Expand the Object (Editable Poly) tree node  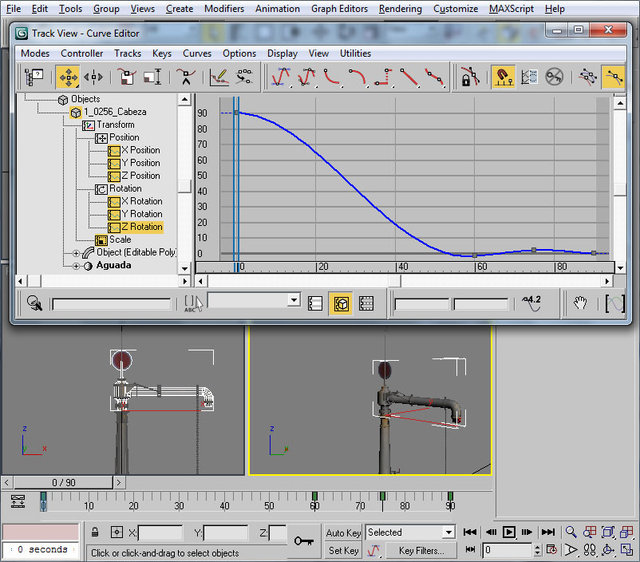click(76, 253)
